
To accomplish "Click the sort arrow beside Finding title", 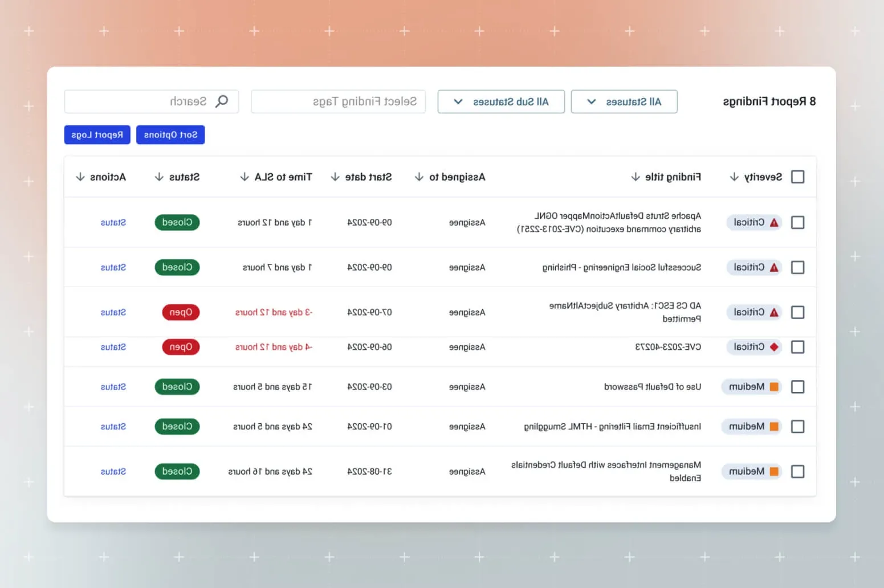I will pyautogui.click(x=635, y=177).
